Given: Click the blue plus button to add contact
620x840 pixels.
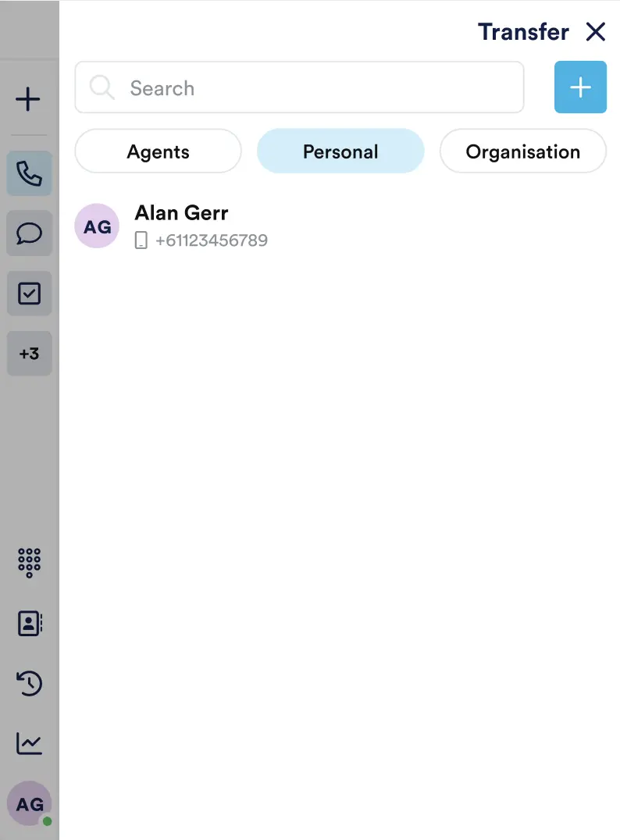Looking at the screenshot, I should tap(580, 87).
